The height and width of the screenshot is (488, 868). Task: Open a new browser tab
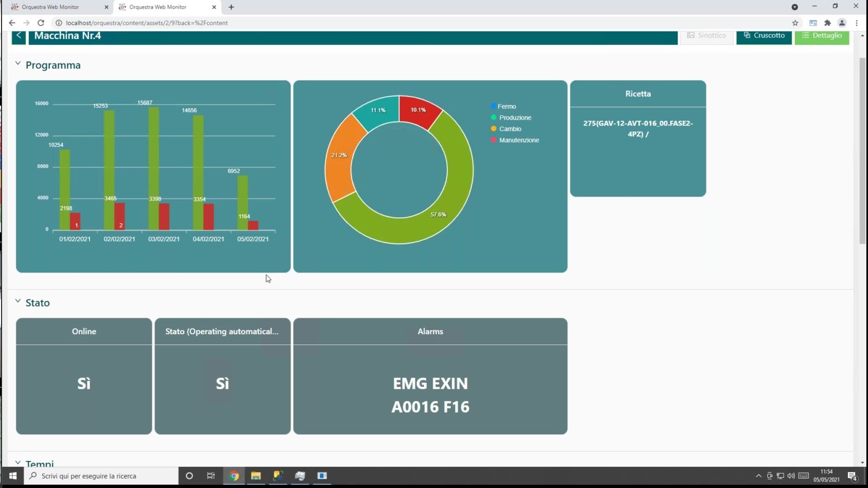click(x=232, y=7)
